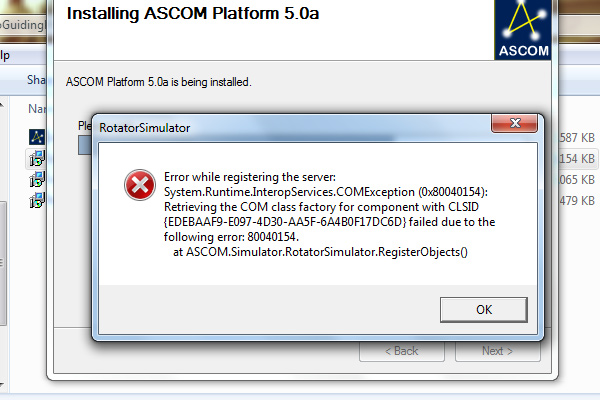Select installer icon beside the 479 KB file
This screenshot has height=400, width=600.
37,201
